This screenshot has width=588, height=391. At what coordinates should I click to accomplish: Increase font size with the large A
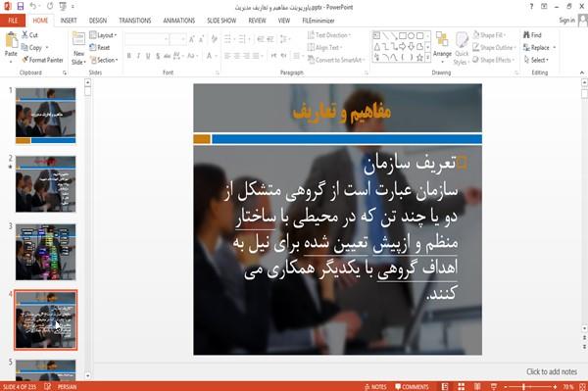(192, 39)
